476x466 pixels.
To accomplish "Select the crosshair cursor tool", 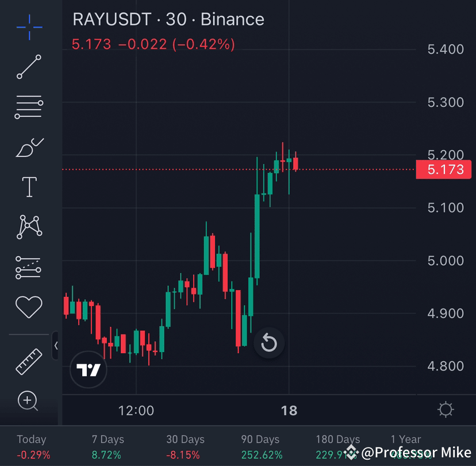I will click(29, 27).
